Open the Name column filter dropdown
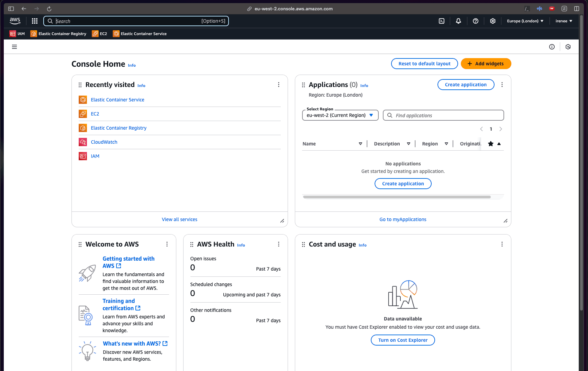This screenshot has height=371, width=588. pyautogui.click(x=360, y=144)
